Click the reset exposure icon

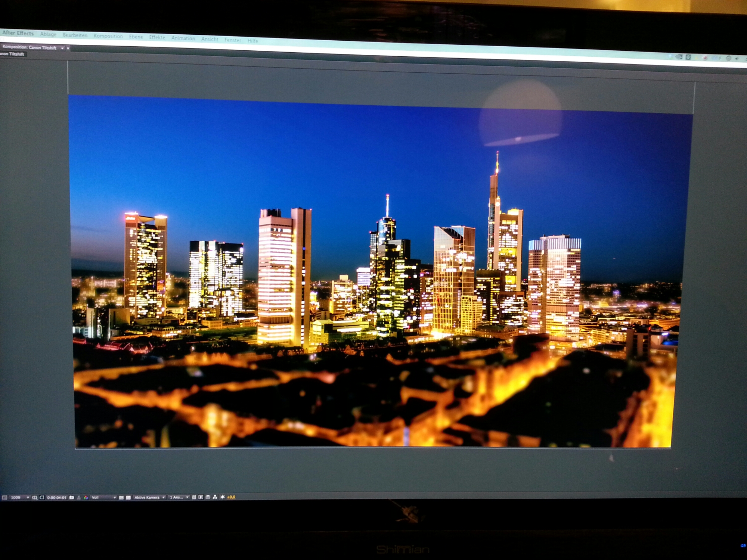(x=223, y=497)
